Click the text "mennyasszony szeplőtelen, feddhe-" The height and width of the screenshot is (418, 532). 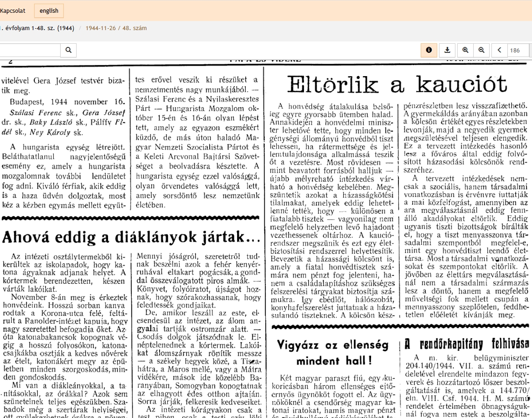pyautogui.click(x=466, y=307)
